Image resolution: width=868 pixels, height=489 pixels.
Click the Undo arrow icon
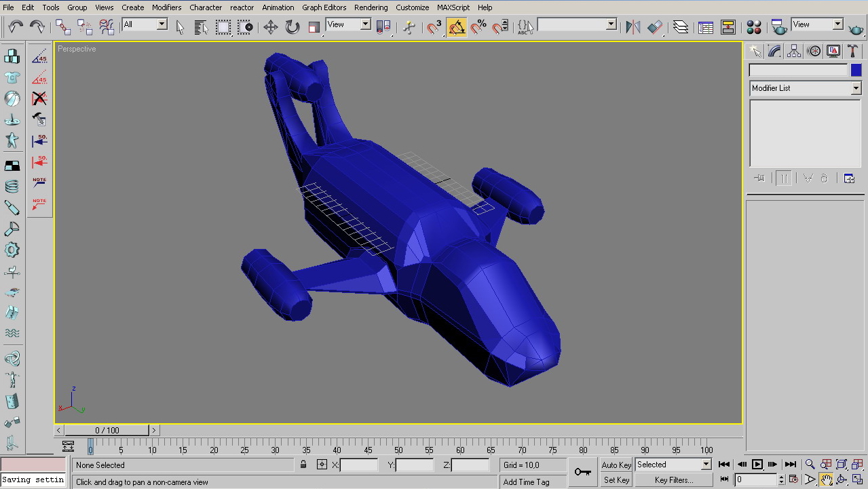point(16,27)
